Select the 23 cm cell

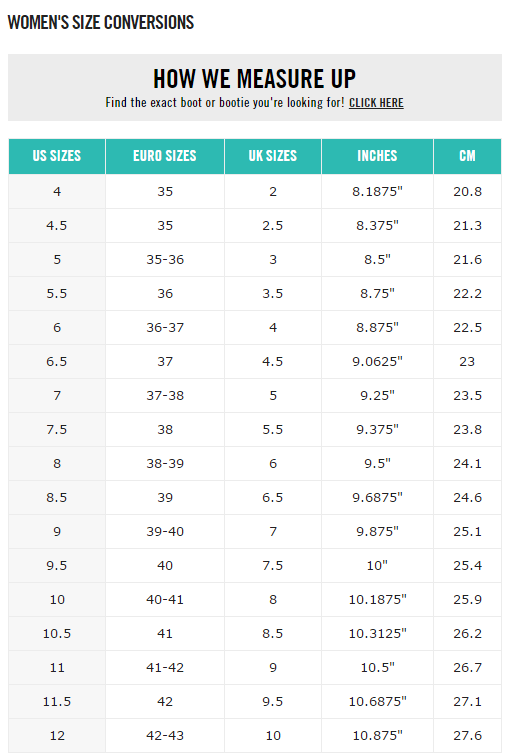(x=467, y=362)
